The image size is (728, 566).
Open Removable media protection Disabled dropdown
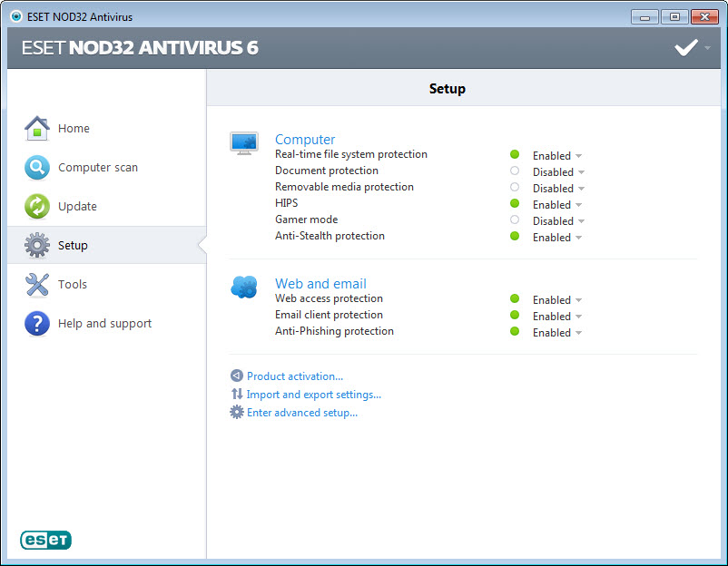pos(558,189)
